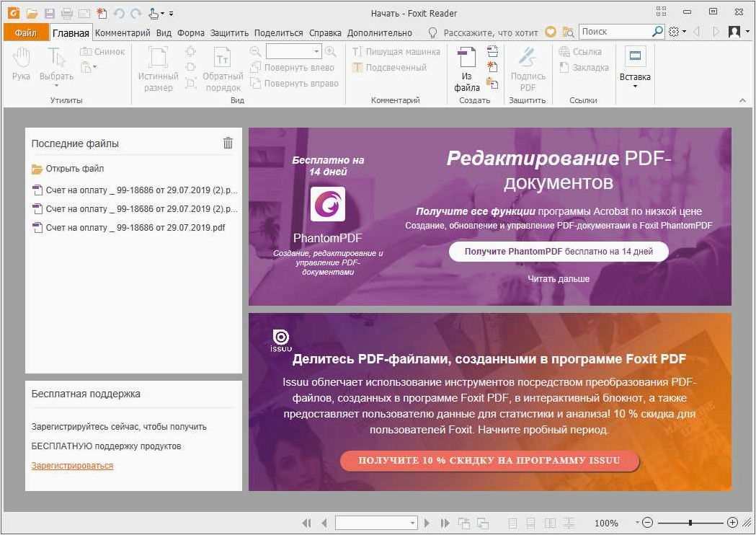
Task: Click Повернуть вправо rotate right
Action: (294, 84)
